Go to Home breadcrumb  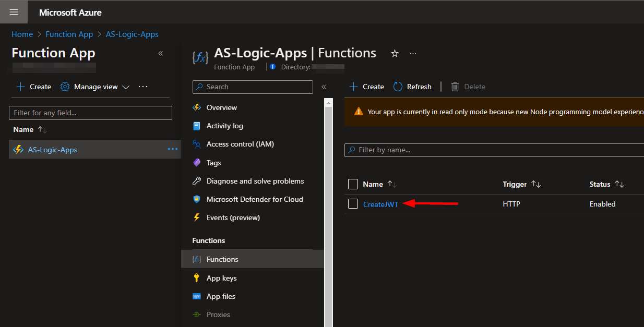coord(22,34)
